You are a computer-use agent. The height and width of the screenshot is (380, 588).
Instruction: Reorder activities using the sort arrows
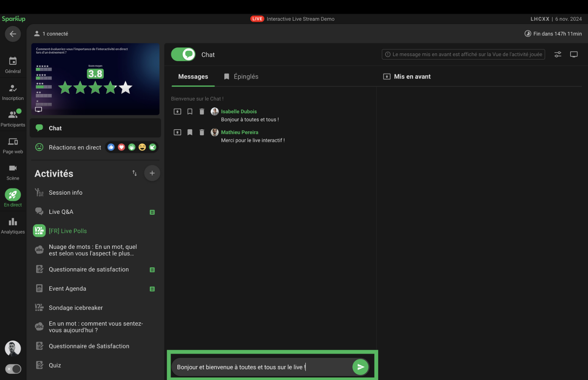click(x=134, y=173)
